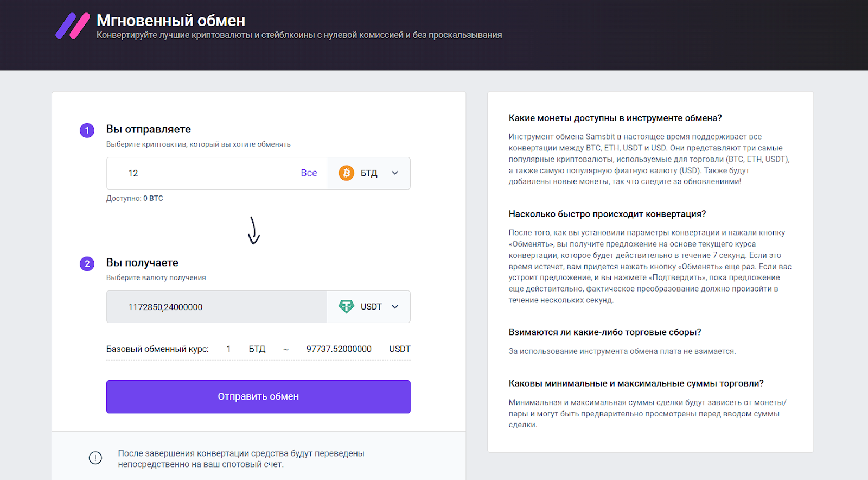Open the БТД currency dropdown chevron

[x=395, y=173]
